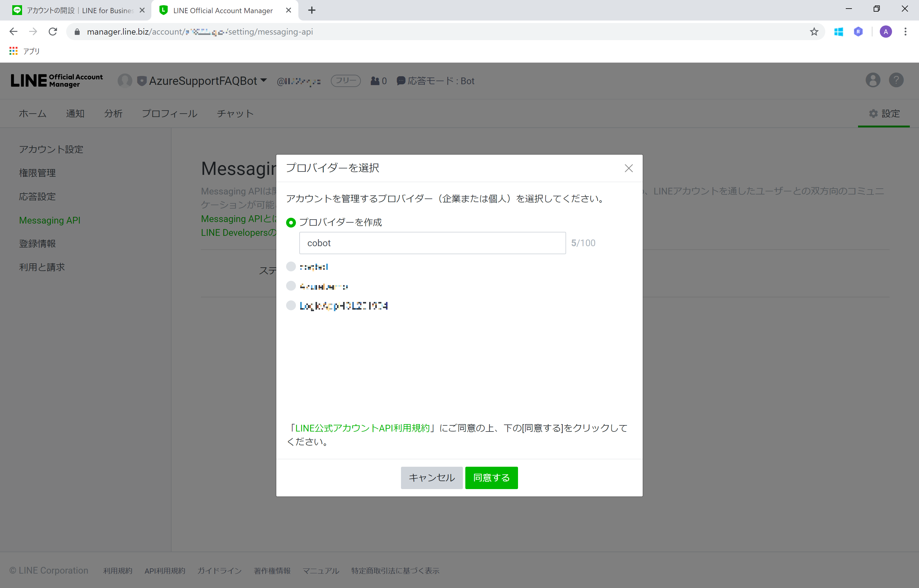Screen dimensions: 919x588
Task: Open a new browser tab
Action: [312, 10]
